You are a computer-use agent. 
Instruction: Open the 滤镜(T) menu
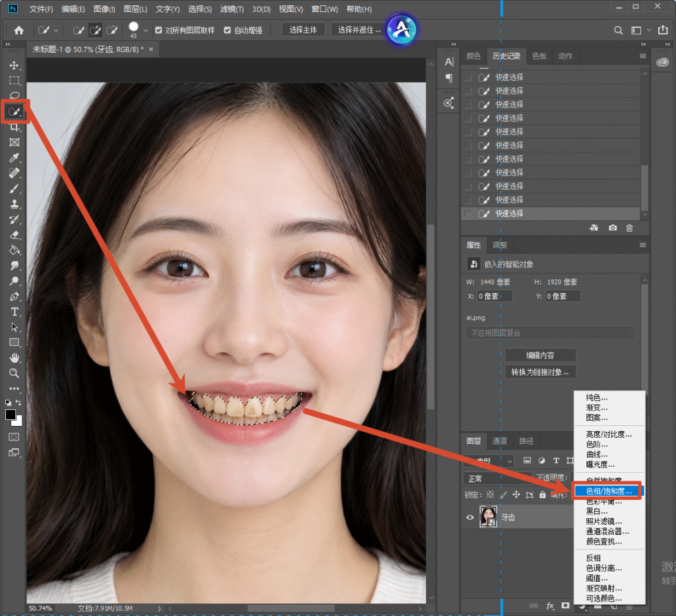232,9
